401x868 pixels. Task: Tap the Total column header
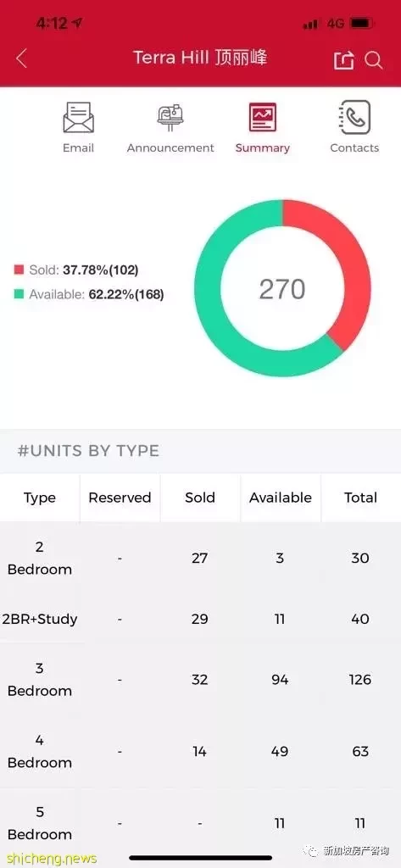[360, 498]
